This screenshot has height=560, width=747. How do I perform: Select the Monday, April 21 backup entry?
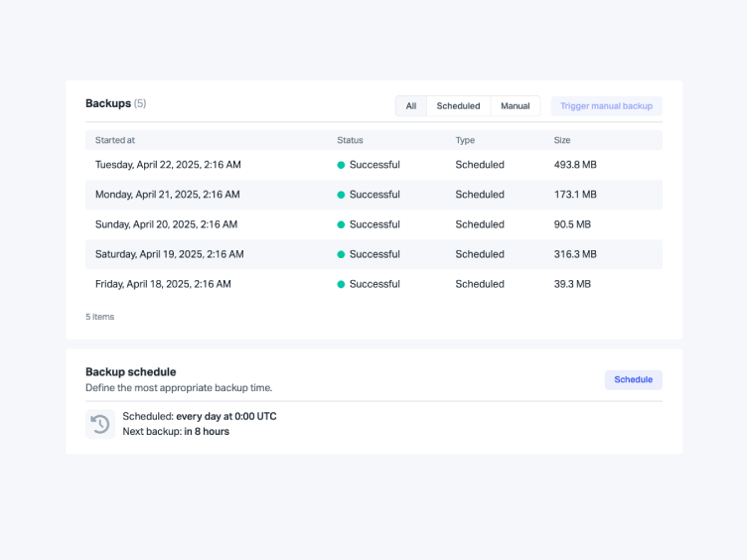[x=167, y=195]
